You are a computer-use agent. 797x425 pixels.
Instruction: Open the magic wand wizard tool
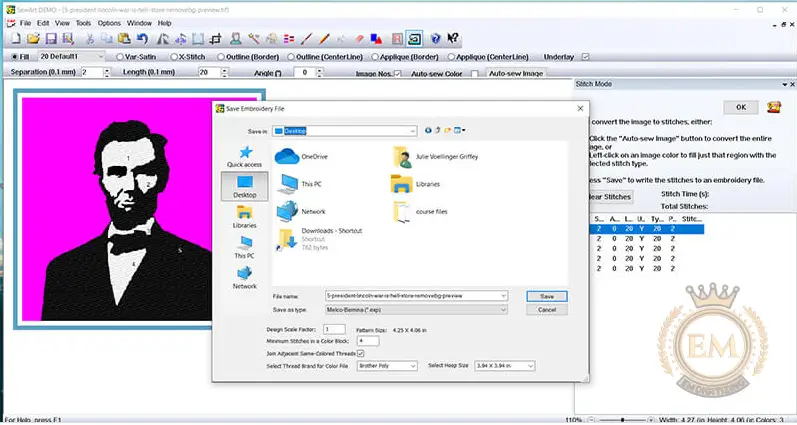pyautogui.click(x=254, y=39)
